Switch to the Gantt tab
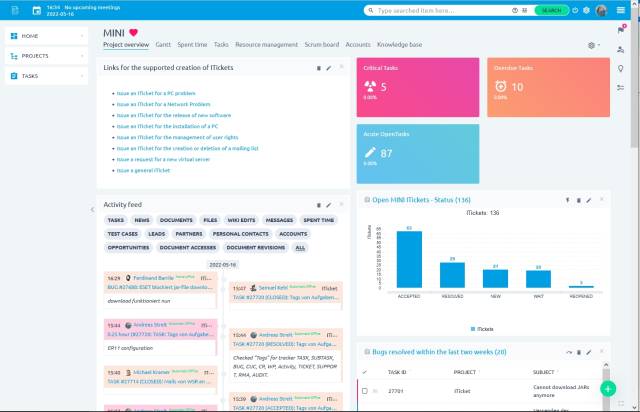This screenshot has width=640, height=412. [163, 45]
